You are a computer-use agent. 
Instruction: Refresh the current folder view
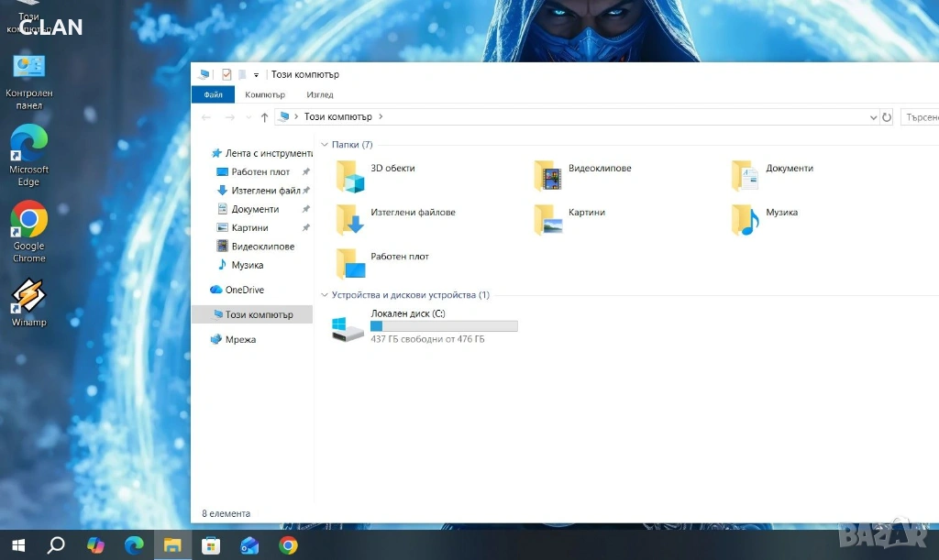tap(887, 117)
